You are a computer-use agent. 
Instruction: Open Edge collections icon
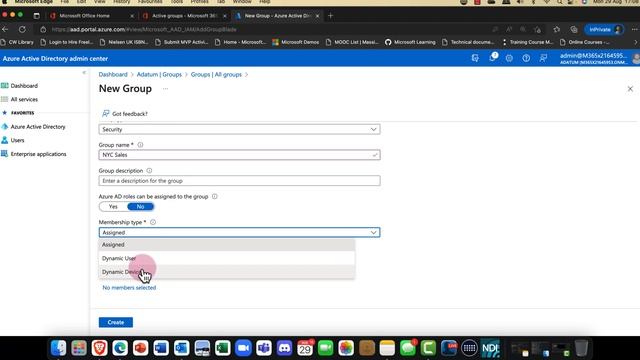pyautogui.click(x=574, y=29)
